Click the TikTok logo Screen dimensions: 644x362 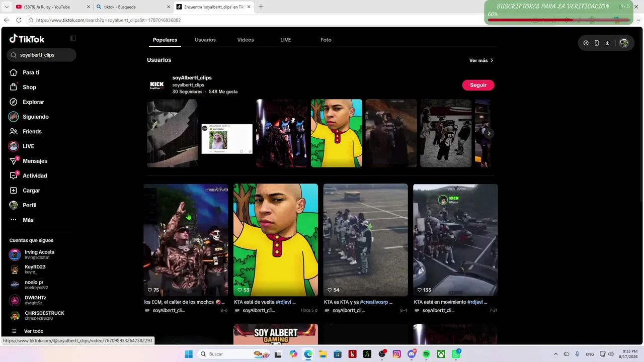point(27,39)
